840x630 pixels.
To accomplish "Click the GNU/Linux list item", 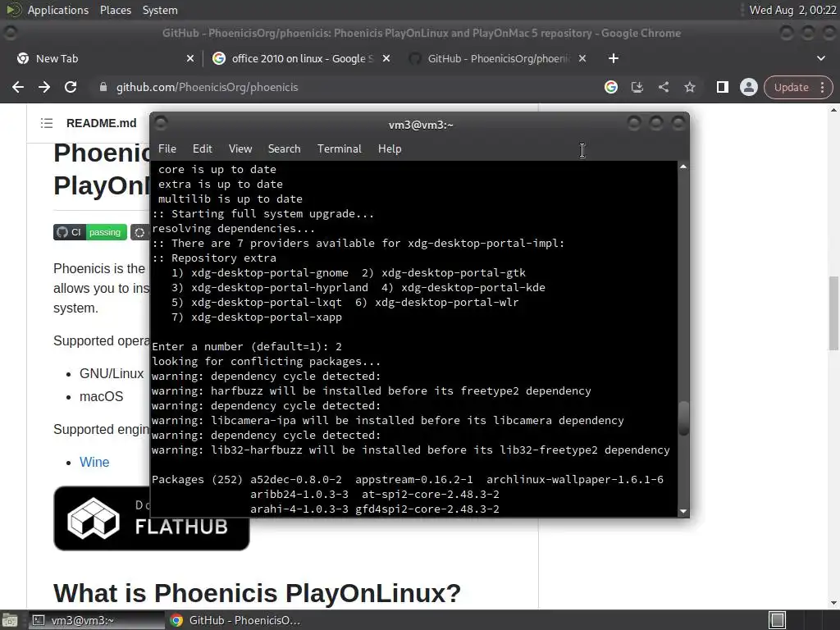I will pyautogui.click(x=112, y=373).
